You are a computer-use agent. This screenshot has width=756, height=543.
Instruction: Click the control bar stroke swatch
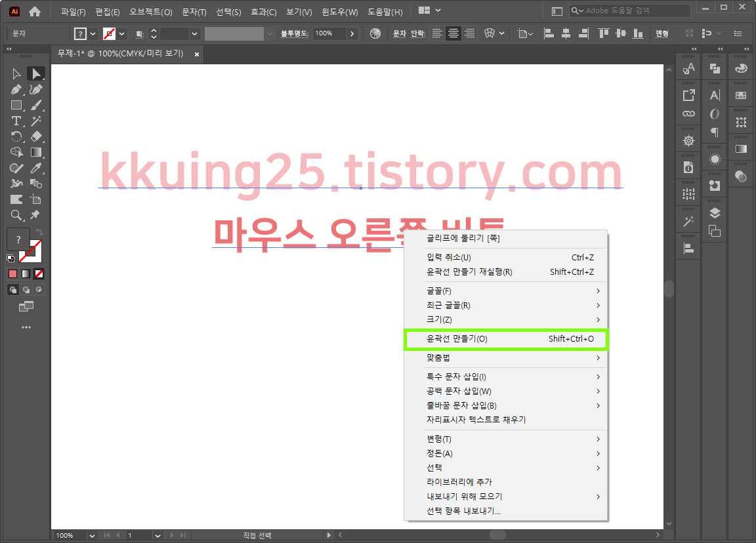pos(110,33)
